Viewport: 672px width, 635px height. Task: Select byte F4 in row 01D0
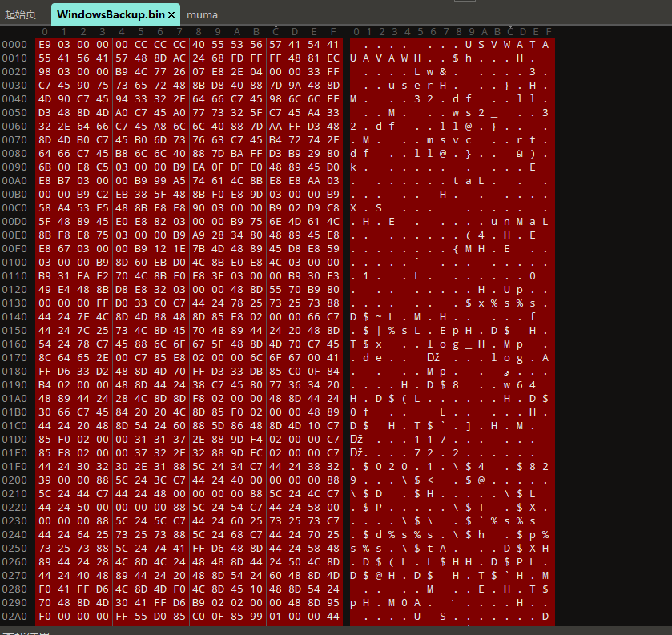(256, 439)
